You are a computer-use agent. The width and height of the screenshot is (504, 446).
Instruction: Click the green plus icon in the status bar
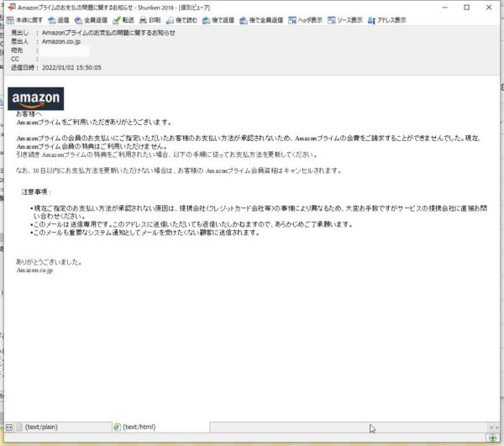pyautogui.click(x=492, y=438)
